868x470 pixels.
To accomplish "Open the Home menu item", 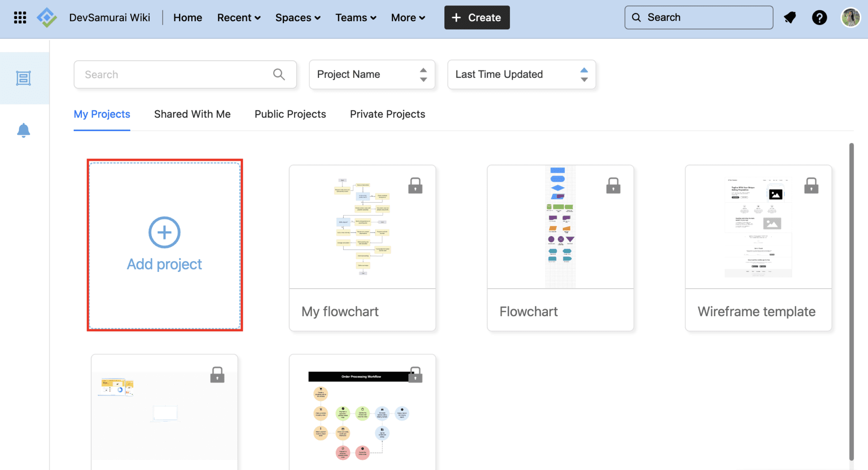I will click(x=188, y=17).
